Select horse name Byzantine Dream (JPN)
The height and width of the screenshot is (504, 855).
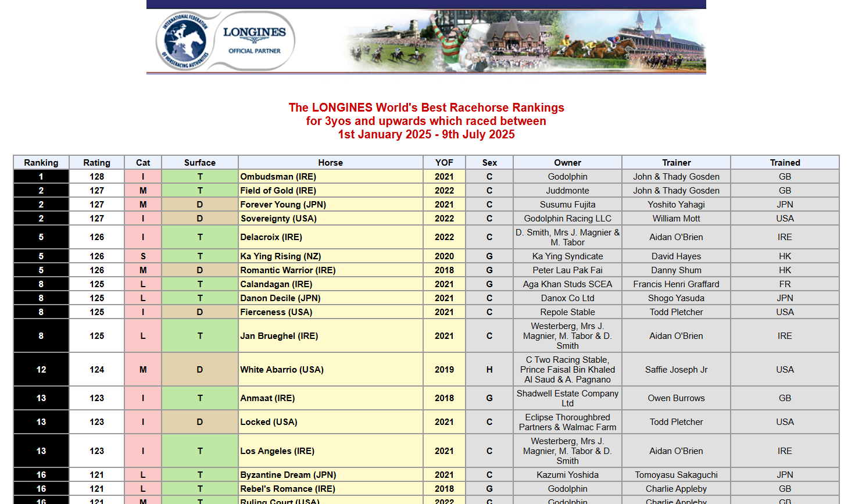tap(288, 475)
